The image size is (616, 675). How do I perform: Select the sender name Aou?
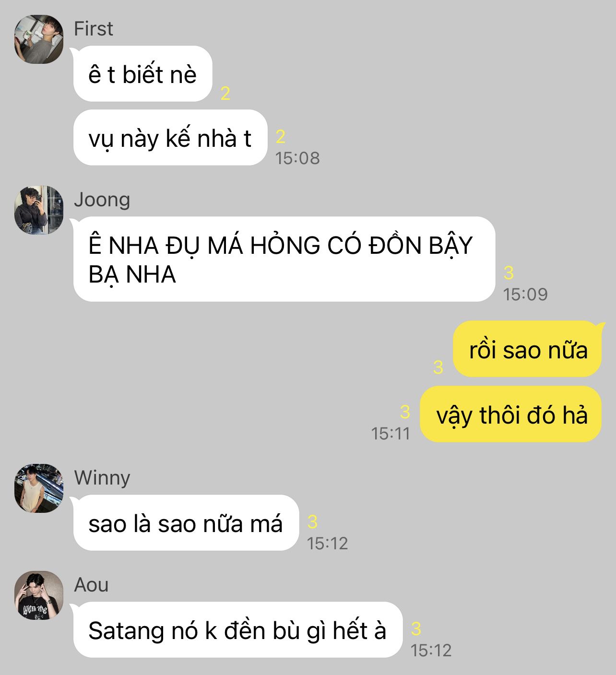coord(91,585)
